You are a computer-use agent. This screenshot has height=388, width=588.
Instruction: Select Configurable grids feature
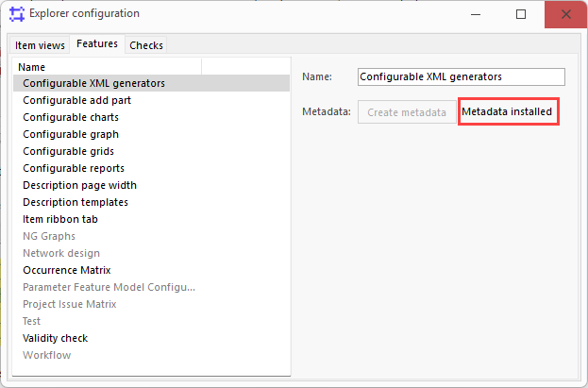tap(152, 151)
